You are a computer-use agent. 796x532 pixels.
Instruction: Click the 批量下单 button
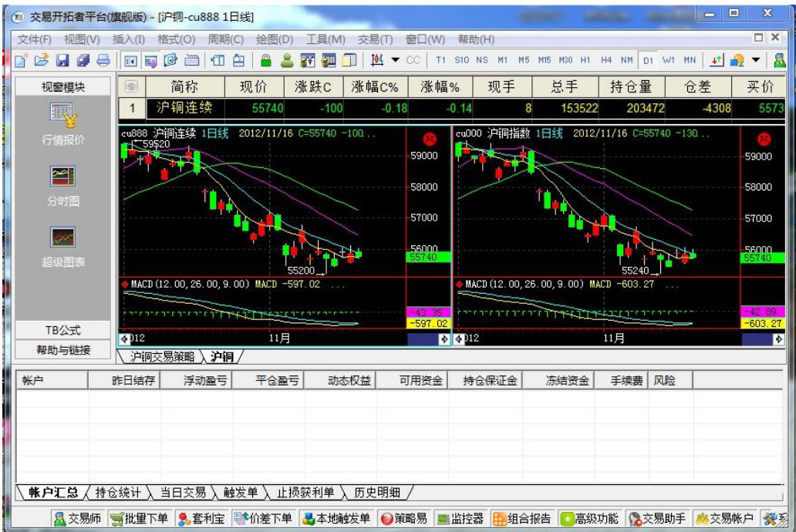[140, 519]
